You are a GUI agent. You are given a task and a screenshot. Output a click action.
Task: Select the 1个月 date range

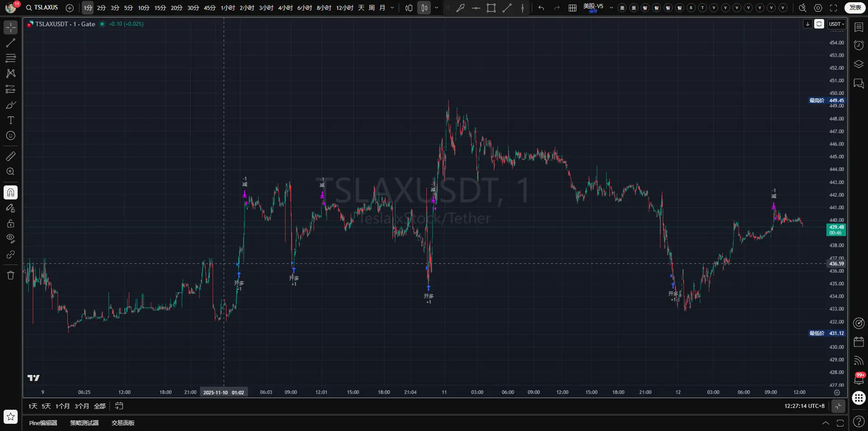point(62,406)
